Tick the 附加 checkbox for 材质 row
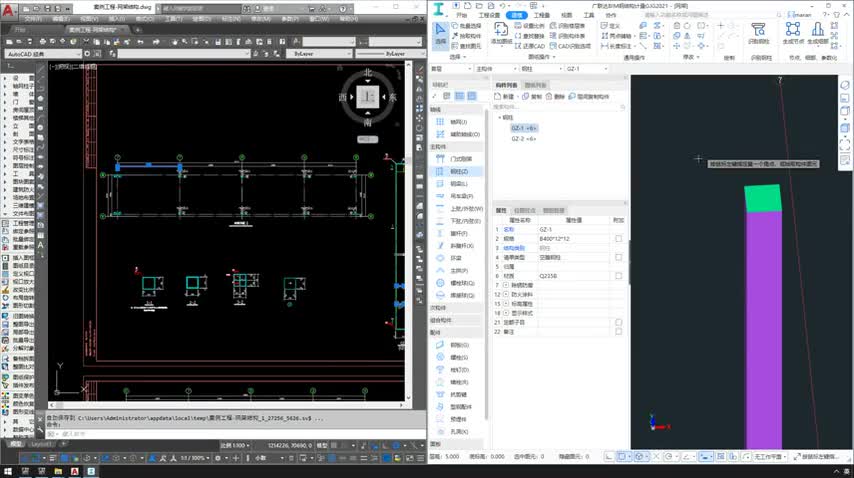 point(619,276)
